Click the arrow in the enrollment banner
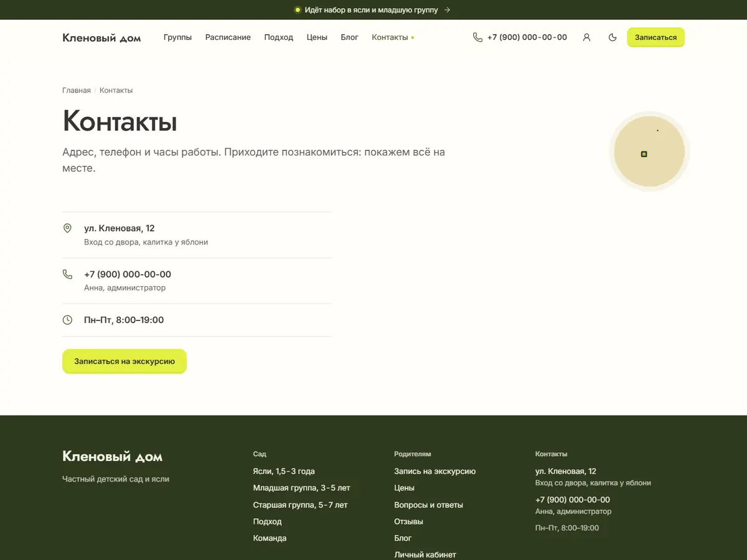 447,10
